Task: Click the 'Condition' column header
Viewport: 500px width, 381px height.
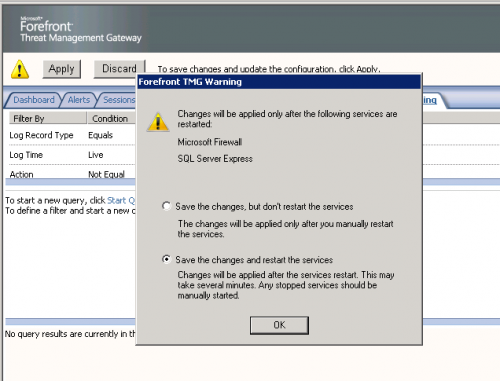Action: 111,118
